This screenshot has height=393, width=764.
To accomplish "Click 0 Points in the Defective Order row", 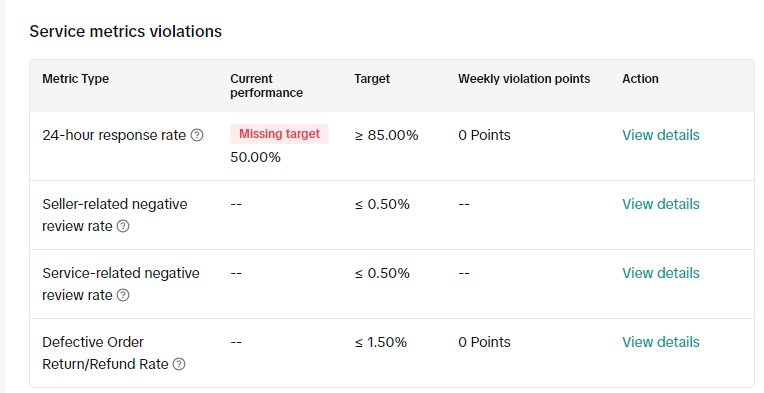I will [x=484, y=342].
